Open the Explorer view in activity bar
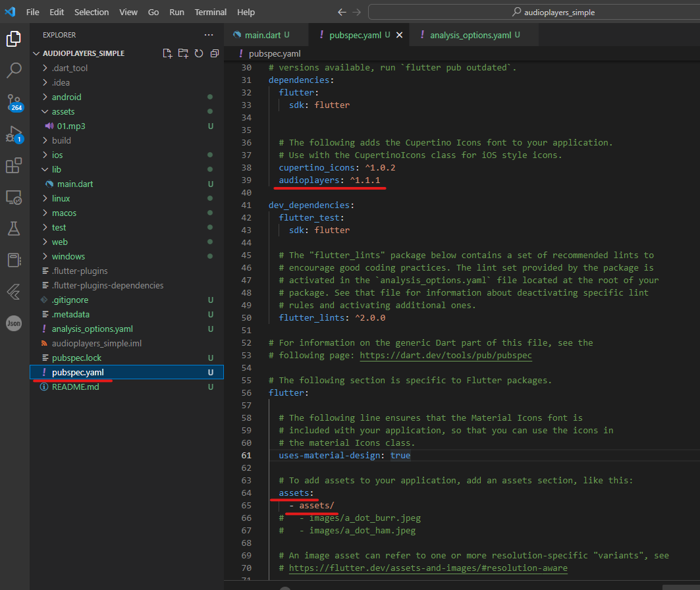The image size is (700, 590). pyautogui.click(x=14, y=39)
